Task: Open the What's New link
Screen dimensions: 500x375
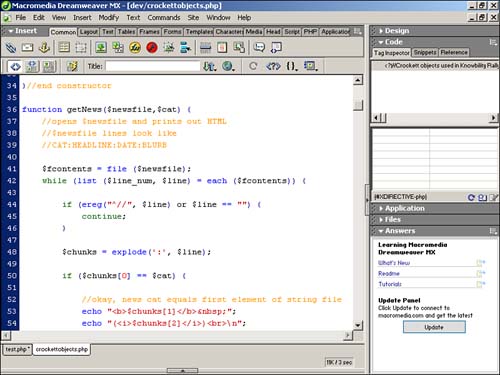Action: tap(394, 263)
